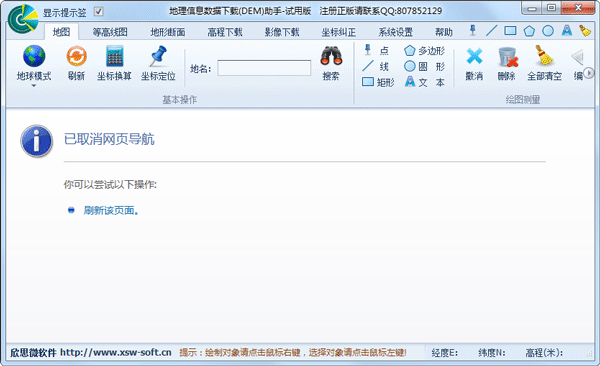Select pushpin point tool in quick toolbar

473,30
